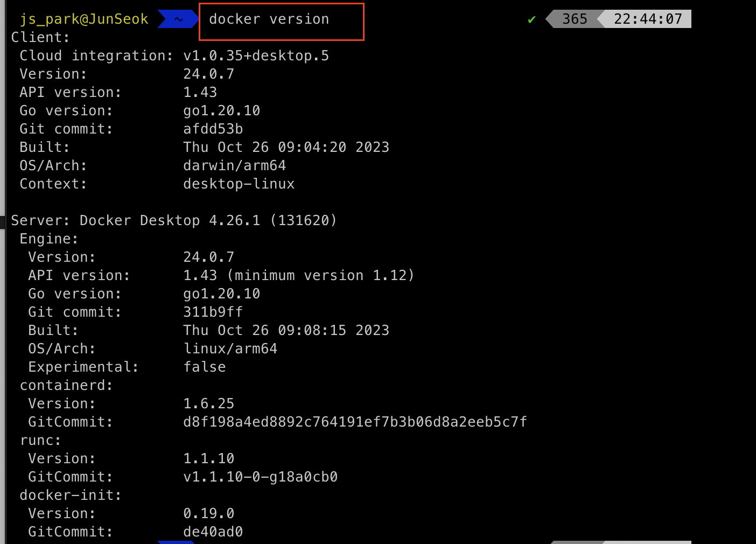Select Engine build time 09:08:15 line
Viewport: 756px width, 544px height.
pos(286,331)
